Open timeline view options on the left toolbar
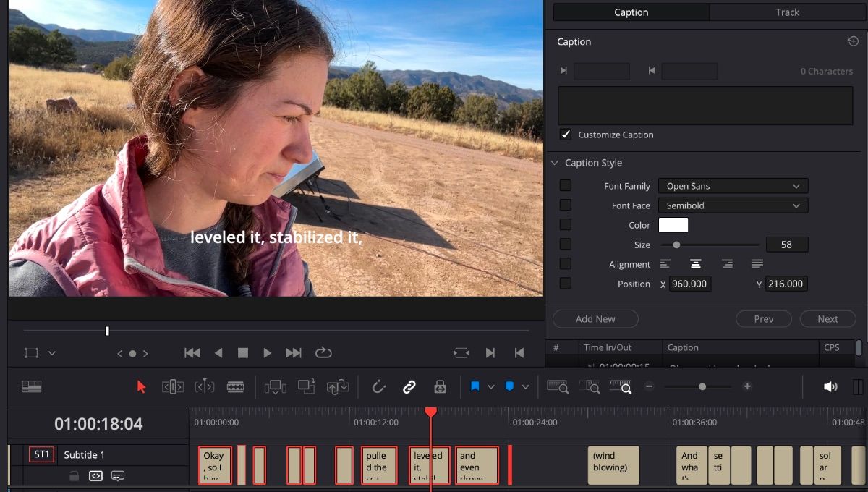This screenshot has width=868, height=492. (32, 386)
